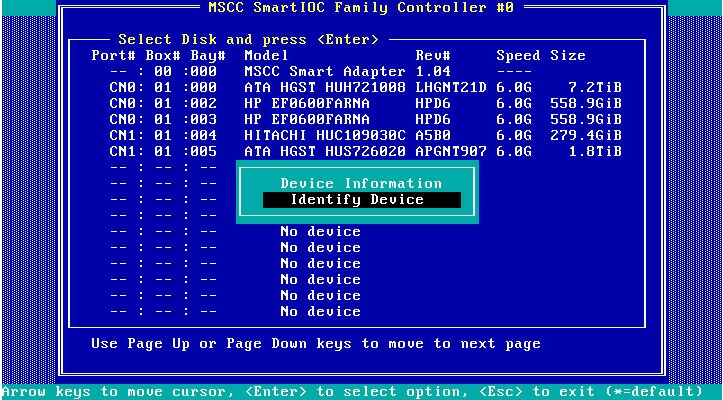The image size is (723, 400).
Task: Click the Box# column header
Action: point(163,55)
